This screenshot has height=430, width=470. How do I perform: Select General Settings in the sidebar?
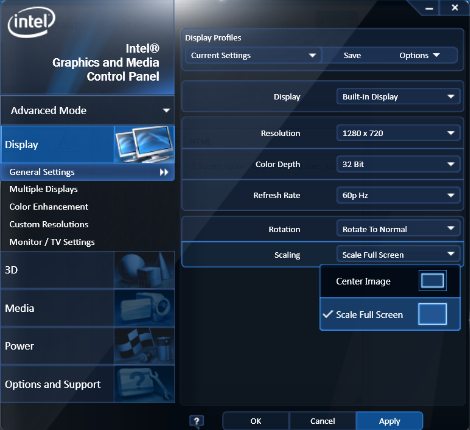[x=88, y=172]
